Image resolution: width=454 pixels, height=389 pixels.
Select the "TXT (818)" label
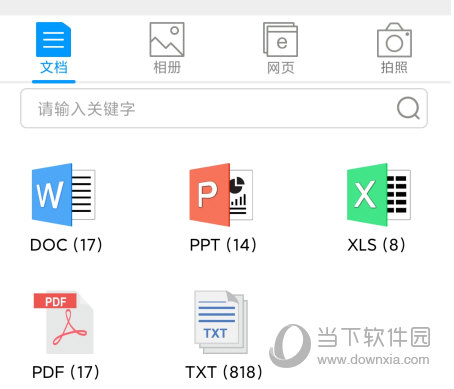(224, 372)
